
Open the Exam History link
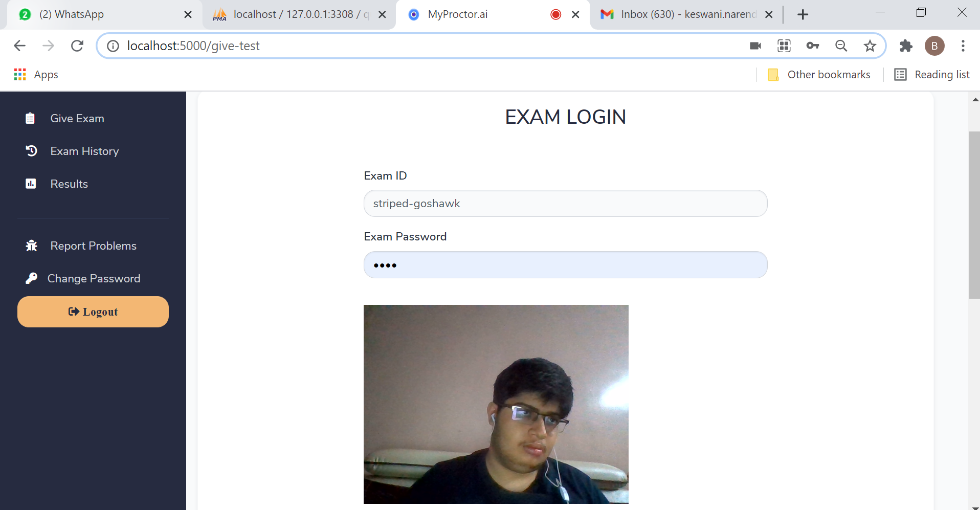pyautogui.click(x=84, y=151)
